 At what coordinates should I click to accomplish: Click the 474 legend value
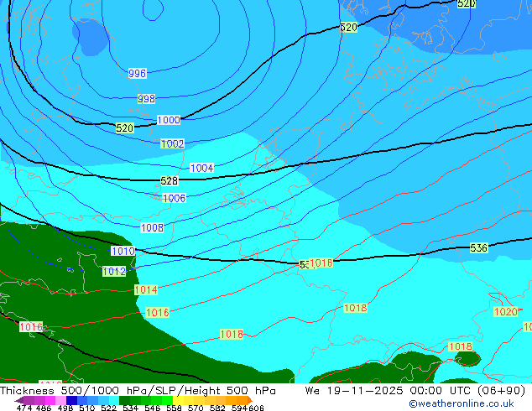pyautogui.click(x=24, y=408)
